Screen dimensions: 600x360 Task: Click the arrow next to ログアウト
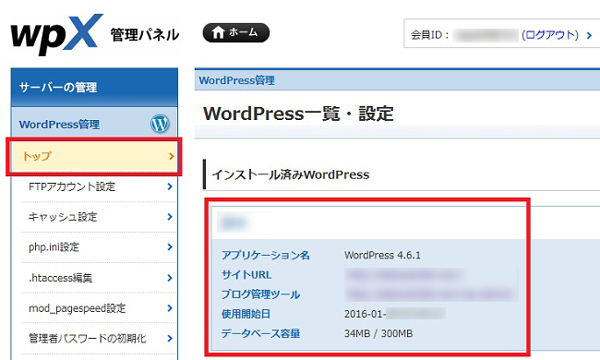(589, 36)
